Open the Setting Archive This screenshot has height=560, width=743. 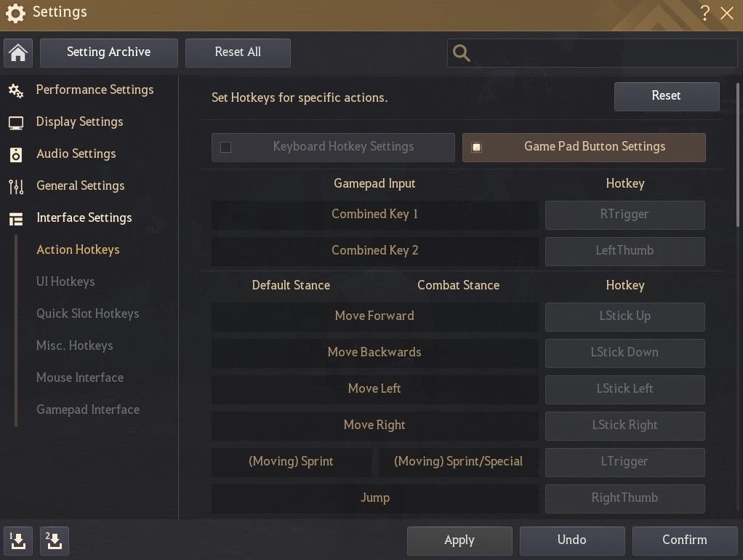point(108,52)
